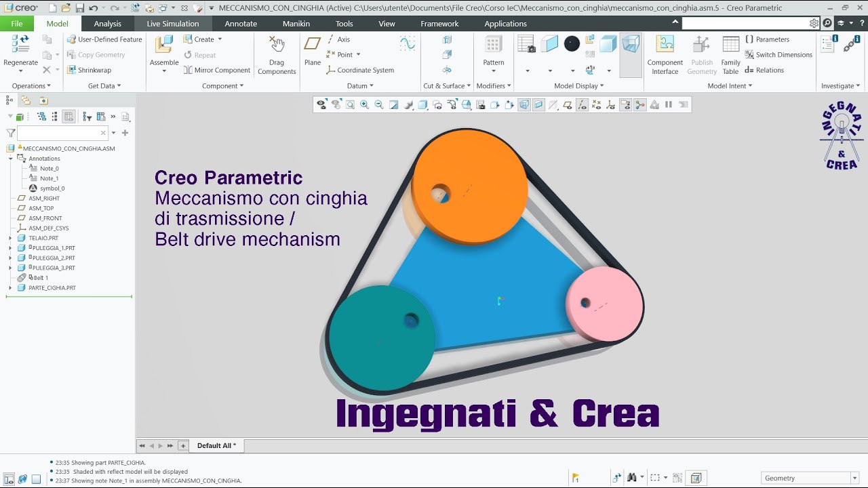Screen dimensions: 868x488
Task: Click the model tree search field
Action: point(62,133)
